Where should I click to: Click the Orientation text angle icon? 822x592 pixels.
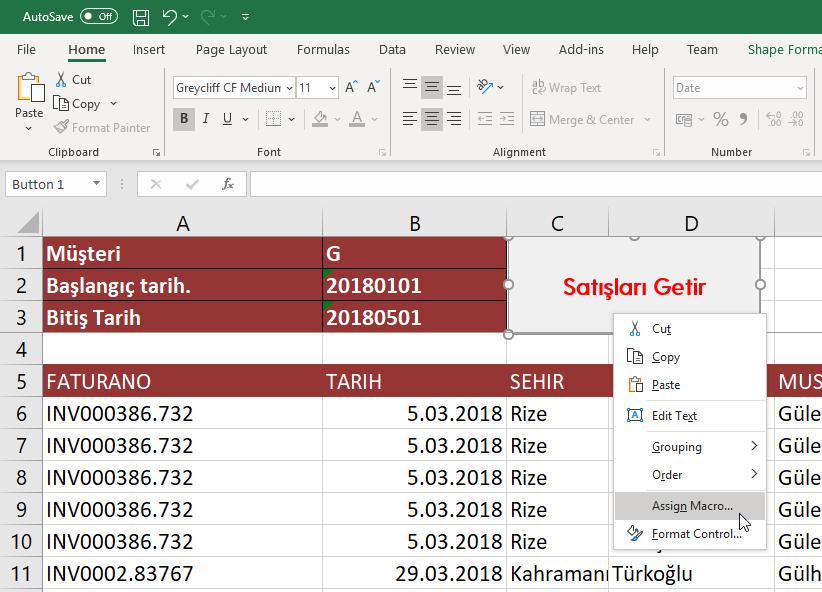tap(485, 88)
